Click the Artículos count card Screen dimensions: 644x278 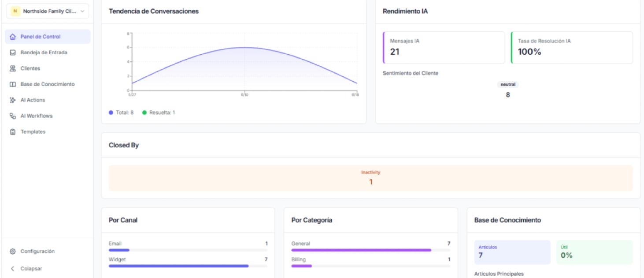tap(512, 252)
